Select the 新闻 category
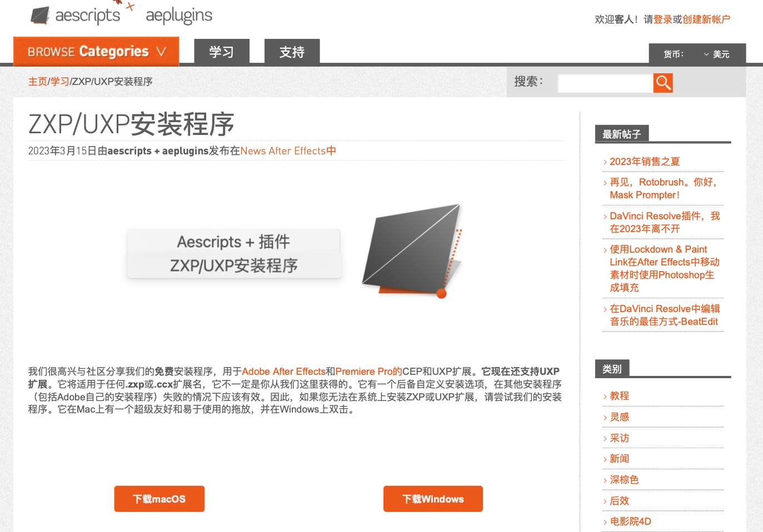The height and width of the screenshot is (532, 763). [x=619, y=459]
